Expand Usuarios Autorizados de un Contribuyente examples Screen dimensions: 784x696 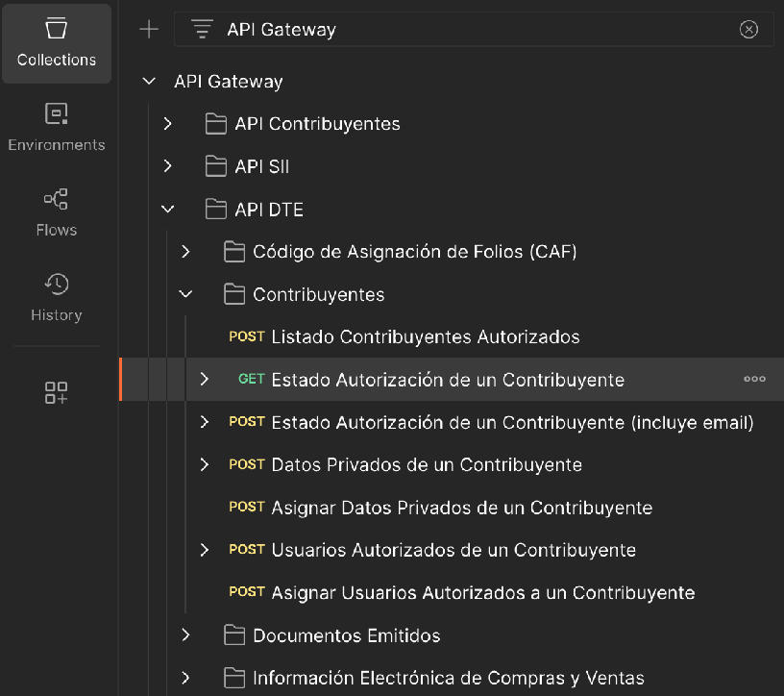(204, 550)
